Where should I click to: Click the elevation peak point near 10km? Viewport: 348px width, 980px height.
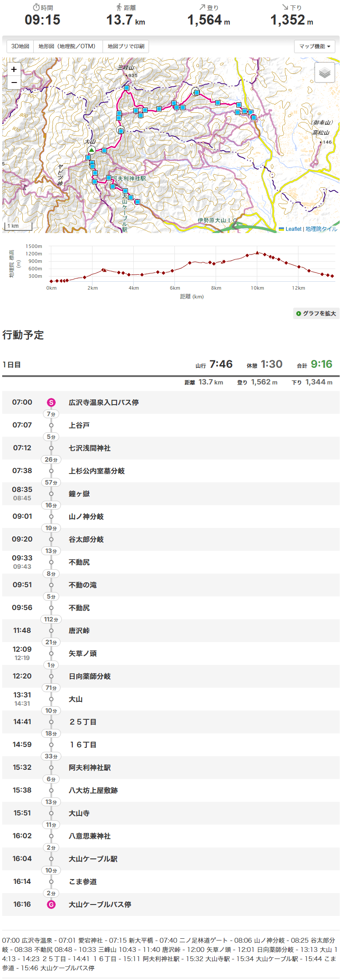pos(257,253)
